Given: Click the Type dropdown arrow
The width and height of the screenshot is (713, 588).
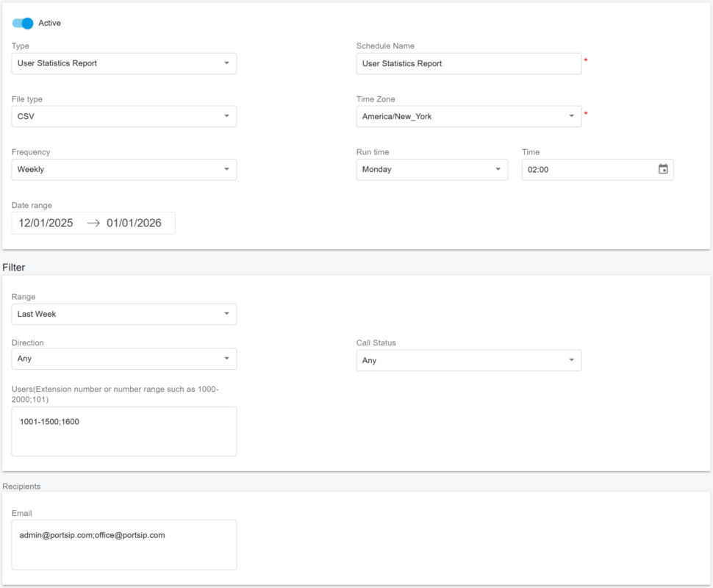Looking at the screenshot, I should [x=228, y=63].
